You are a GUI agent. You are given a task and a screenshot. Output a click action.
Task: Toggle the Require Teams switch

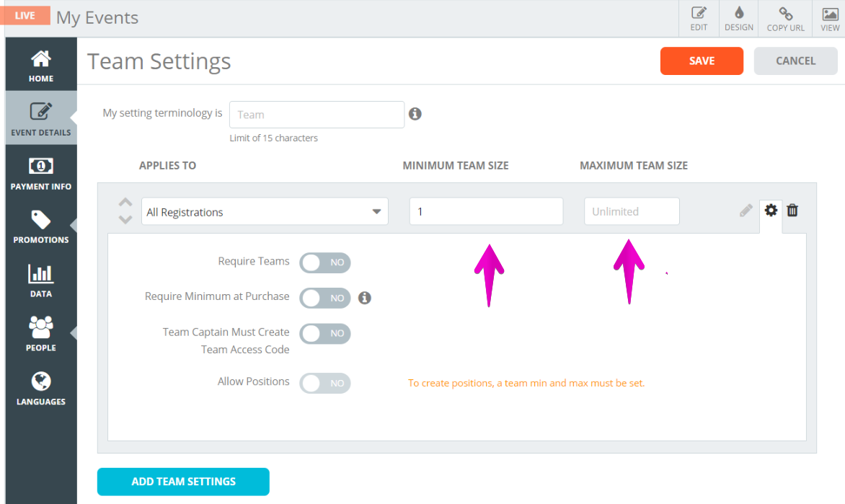pos(325,262)
